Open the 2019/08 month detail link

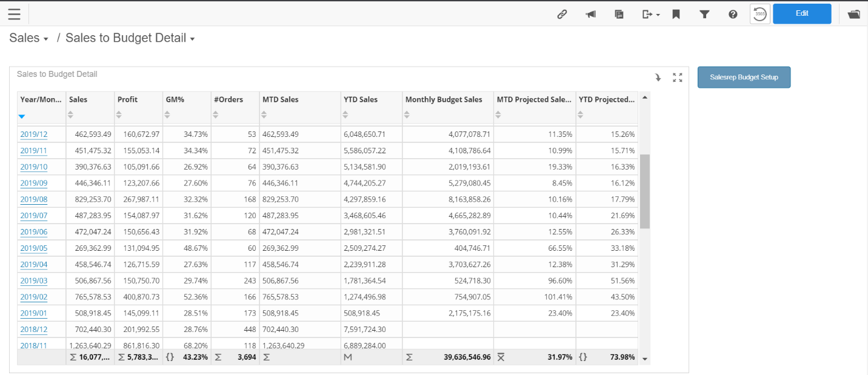coord(33,199)
